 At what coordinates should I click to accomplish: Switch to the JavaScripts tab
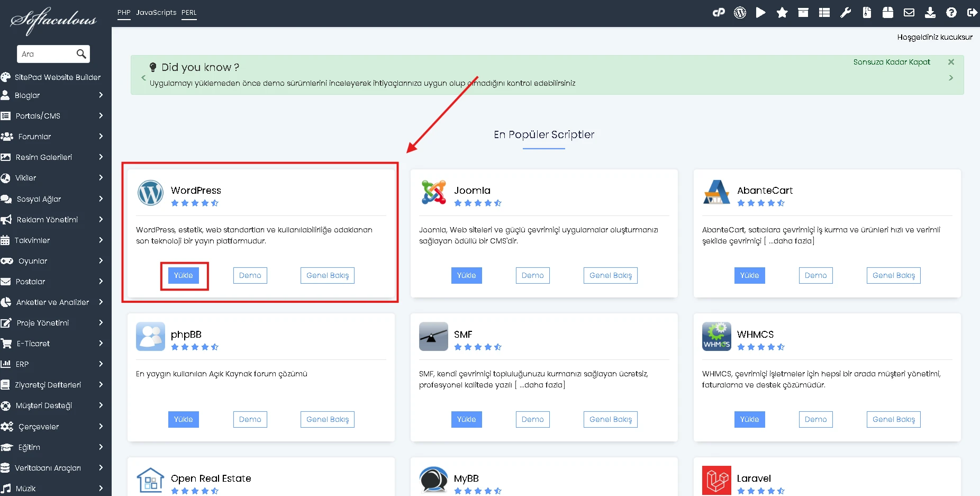pyautogui.click(x=156, y=12)
